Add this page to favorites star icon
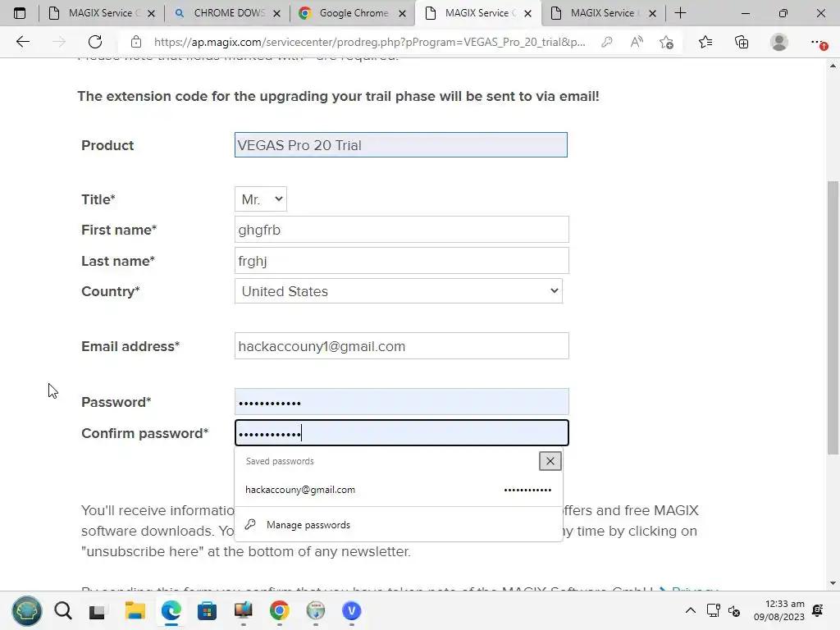This screenshot has width=840, height=630. pyautogui.click(x=666, y=42)
